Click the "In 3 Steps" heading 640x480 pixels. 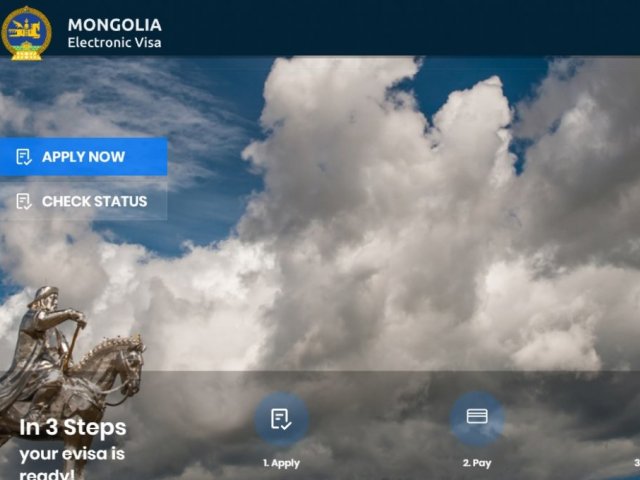73,427
